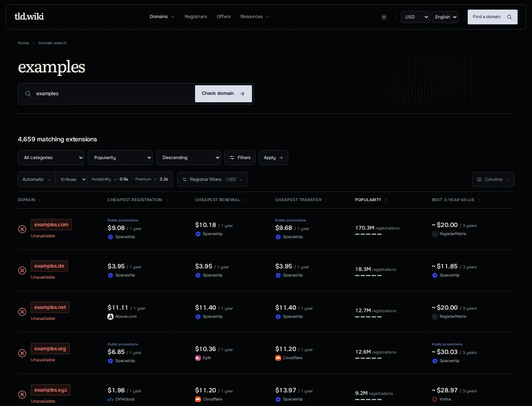Click the ~$30.03 three-year value
532x406 pixels.
click(445, 352)
